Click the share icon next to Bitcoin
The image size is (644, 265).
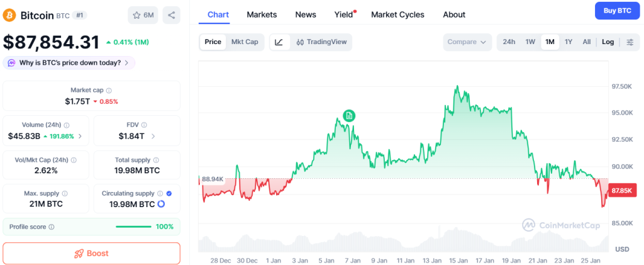click(x=171, y=14)
